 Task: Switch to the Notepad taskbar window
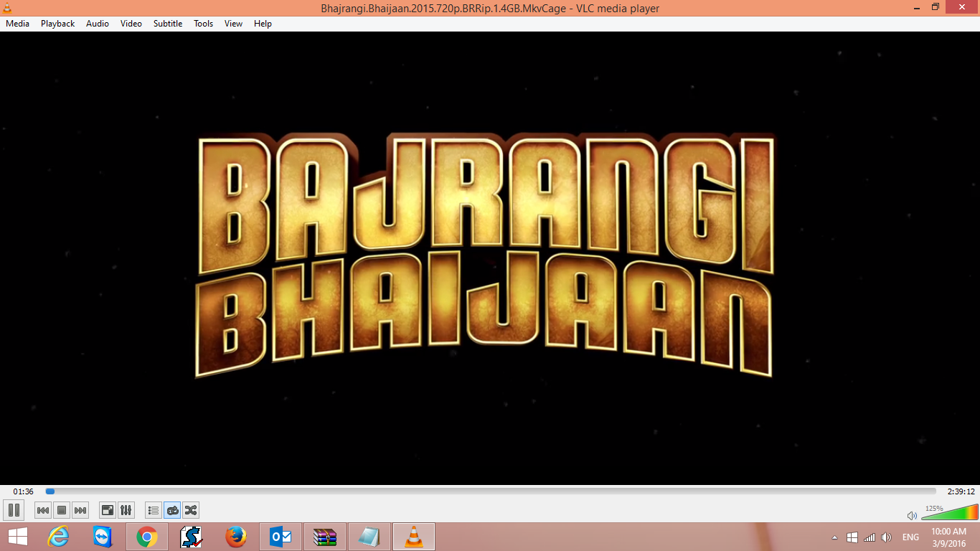[369, 537]
